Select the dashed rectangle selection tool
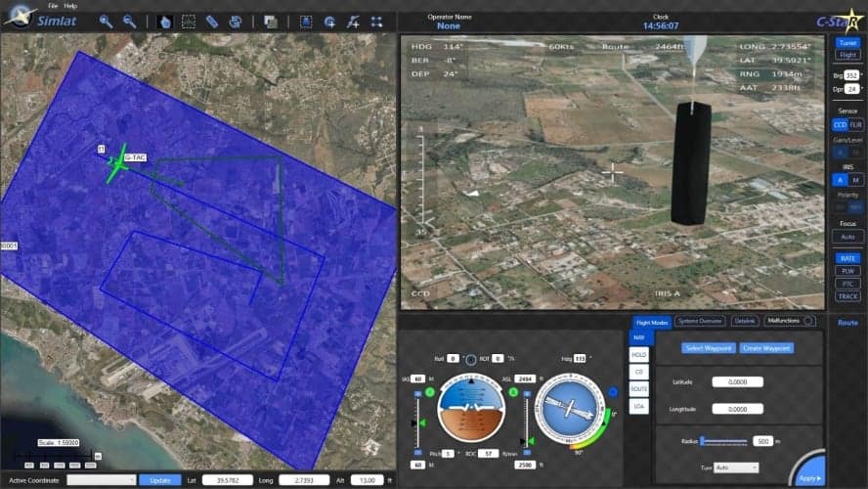868x489 pixels. 189,22
